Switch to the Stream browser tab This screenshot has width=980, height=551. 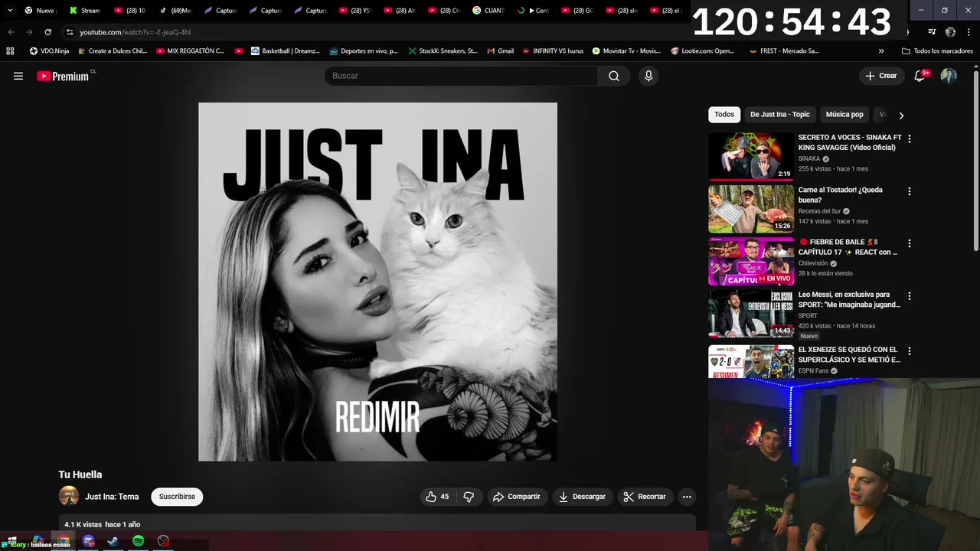click(84, 11)
